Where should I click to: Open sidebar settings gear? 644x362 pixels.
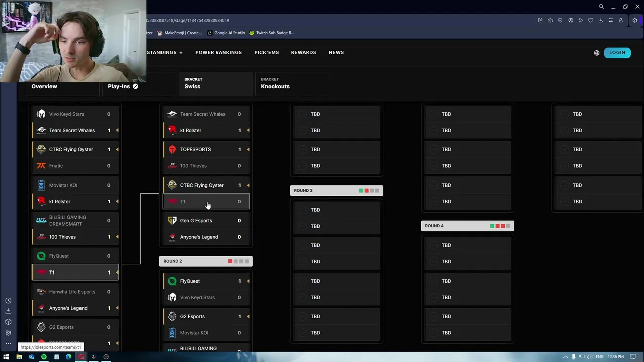tap(8, 333)
